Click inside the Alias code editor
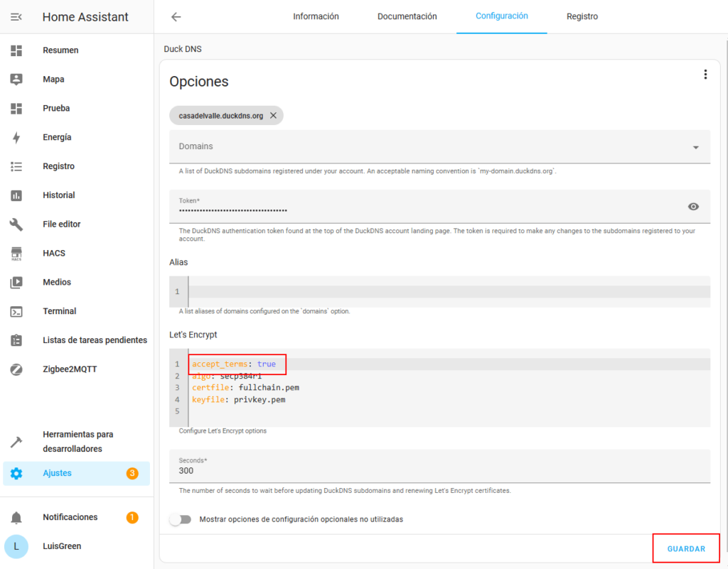The height and width of the screenshot is (569, 728). tap(448, 292)
